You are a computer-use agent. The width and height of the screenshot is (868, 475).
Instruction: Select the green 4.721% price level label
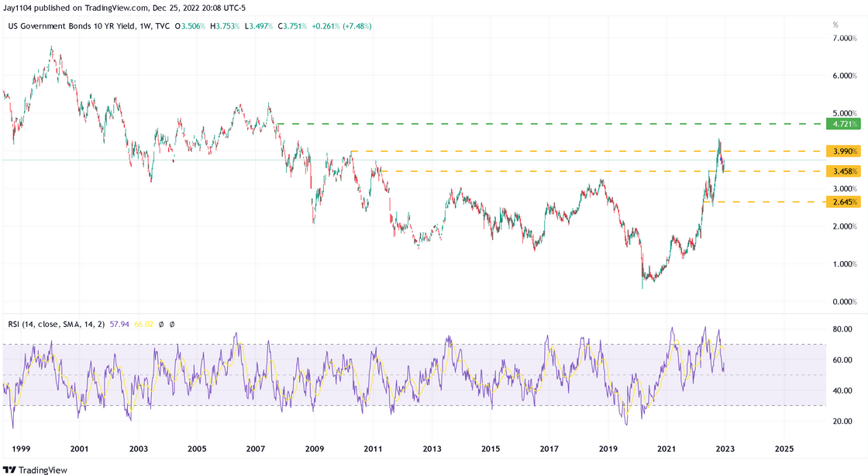(842, 123)
